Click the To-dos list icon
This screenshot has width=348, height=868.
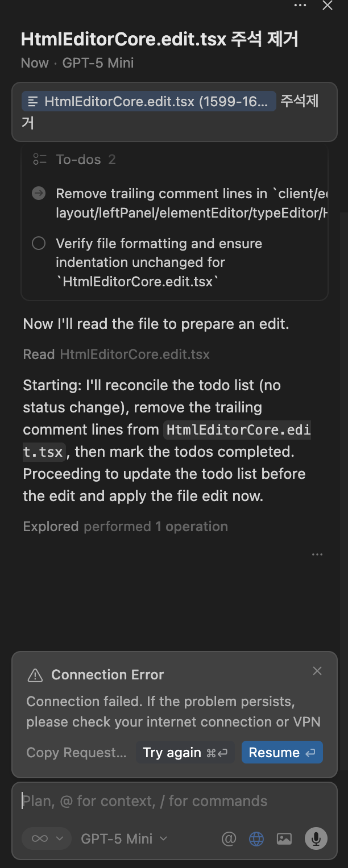39,160
